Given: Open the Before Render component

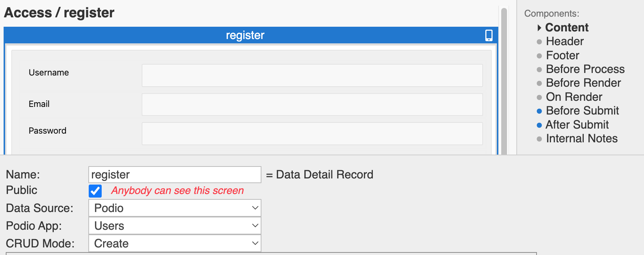Looking at the screenshot, I should tap(583, 83).
